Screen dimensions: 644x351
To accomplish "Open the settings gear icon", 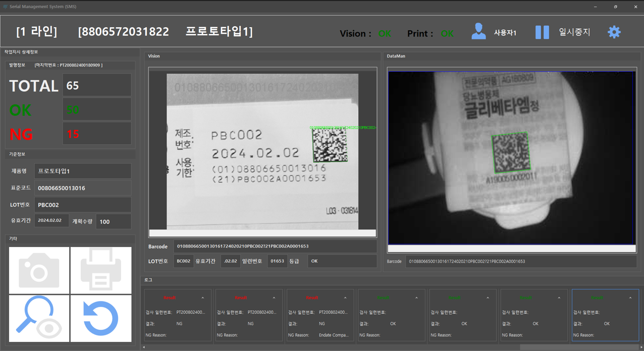I will point(614,32).
